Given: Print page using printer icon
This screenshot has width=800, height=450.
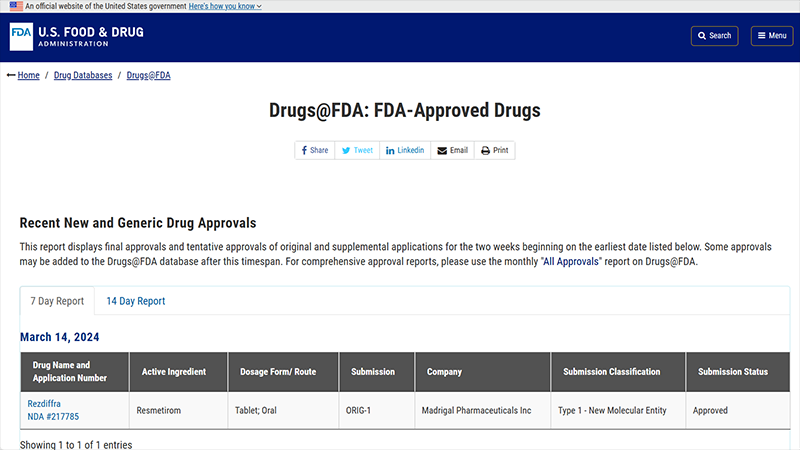Looking at the screenshot, I should pyautogui.click(x=494, y=150).
